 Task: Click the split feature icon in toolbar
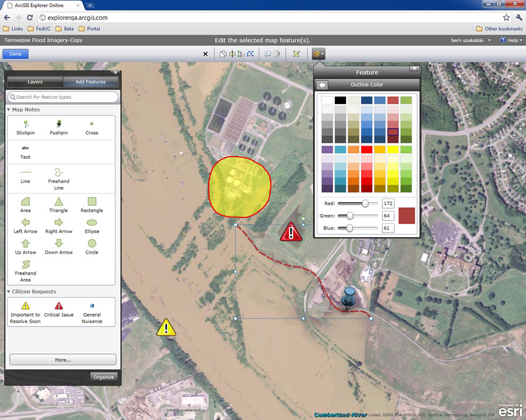[232, 54]
